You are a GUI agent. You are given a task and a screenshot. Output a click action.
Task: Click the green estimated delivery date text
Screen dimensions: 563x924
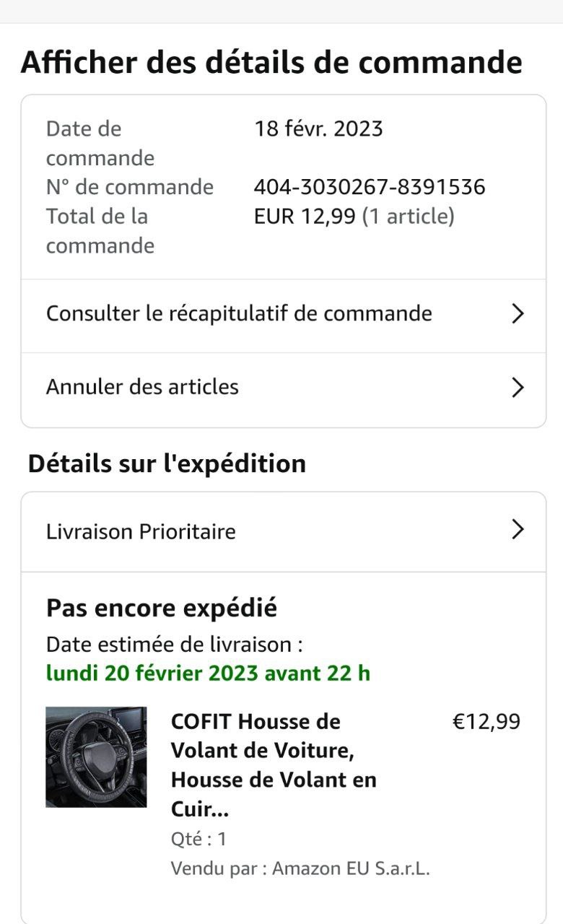pyautogui.click(x=208, y=673)
